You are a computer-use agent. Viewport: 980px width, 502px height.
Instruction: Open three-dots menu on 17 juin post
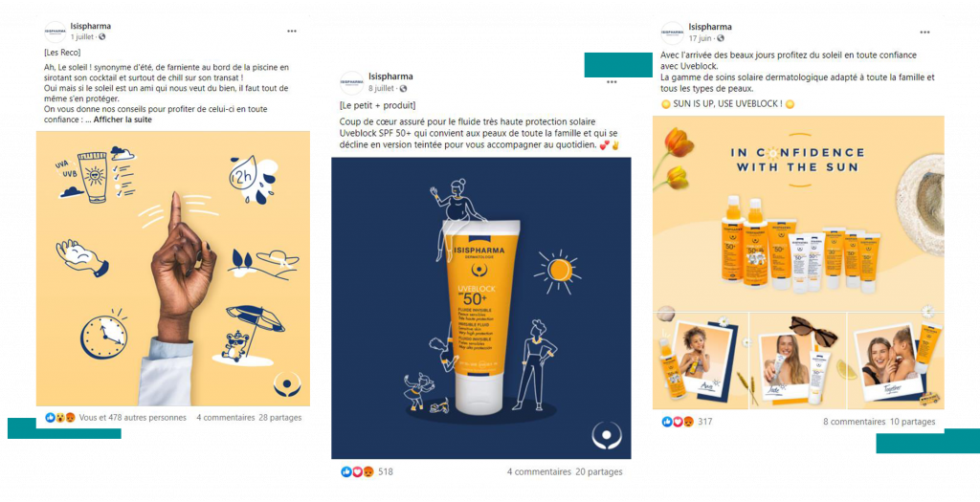tap(924, 33)
